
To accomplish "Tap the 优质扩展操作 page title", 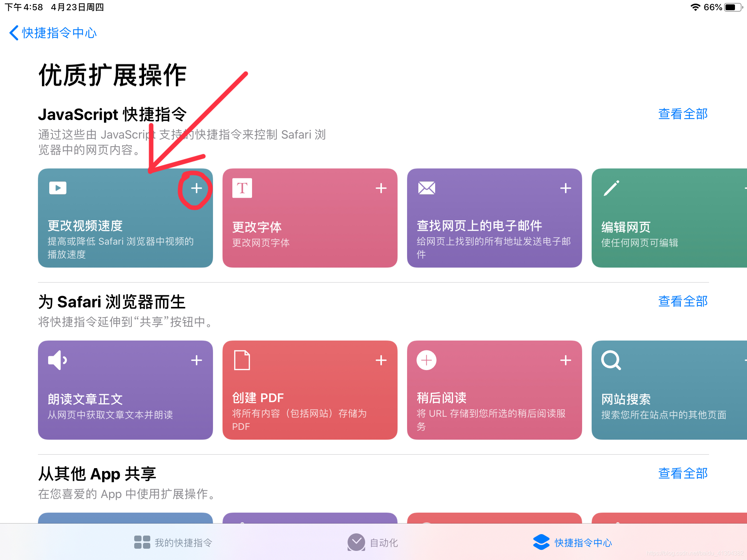I will click(113, 75).
